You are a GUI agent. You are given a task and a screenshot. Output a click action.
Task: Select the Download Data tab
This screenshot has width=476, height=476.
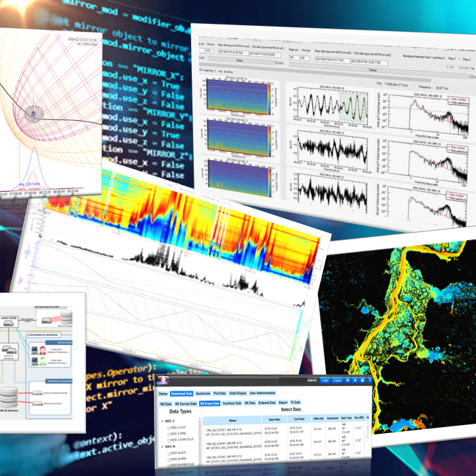coord(182,394)
